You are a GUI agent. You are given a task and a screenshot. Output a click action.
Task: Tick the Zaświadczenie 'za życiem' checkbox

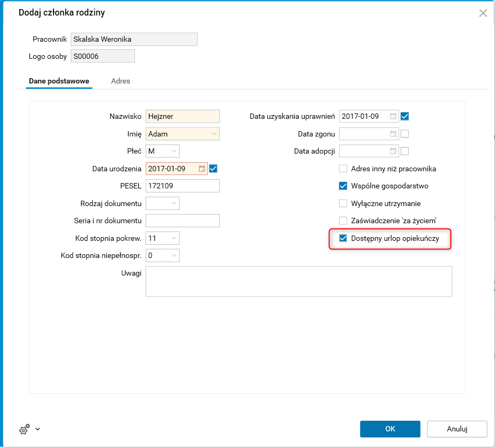[343, 221]
